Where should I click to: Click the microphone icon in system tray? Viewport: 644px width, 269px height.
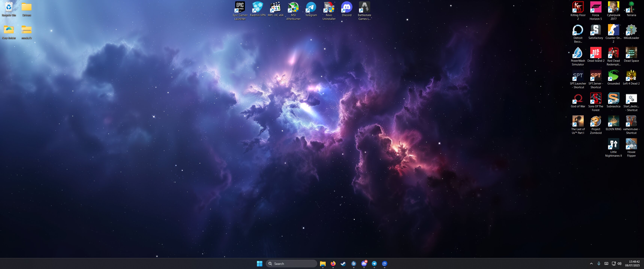coord(599,264)
